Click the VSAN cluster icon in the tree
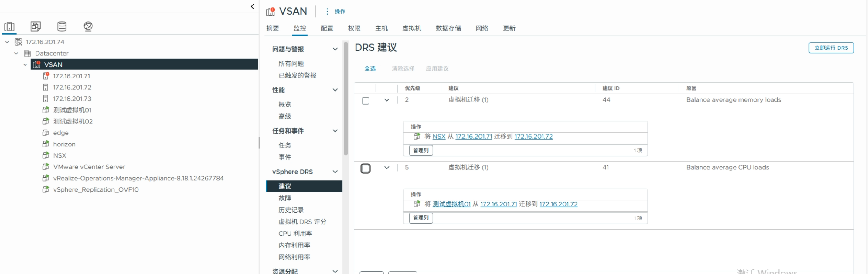The width and height of the screenshot is (868, 274). [37, 64]
